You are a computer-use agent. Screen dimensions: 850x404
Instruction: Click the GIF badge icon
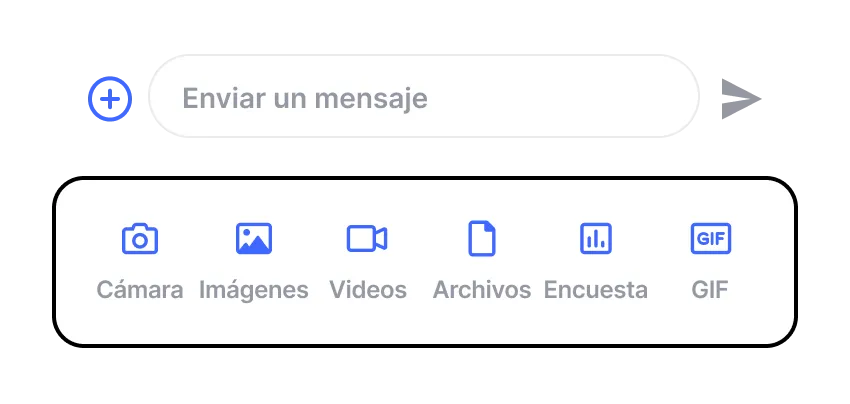coord(711,239)
